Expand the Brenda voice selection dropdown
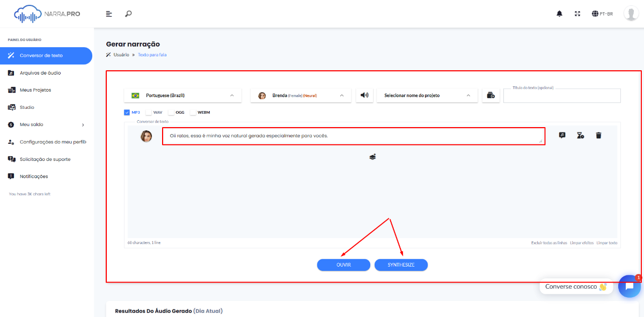 [301, 95]
